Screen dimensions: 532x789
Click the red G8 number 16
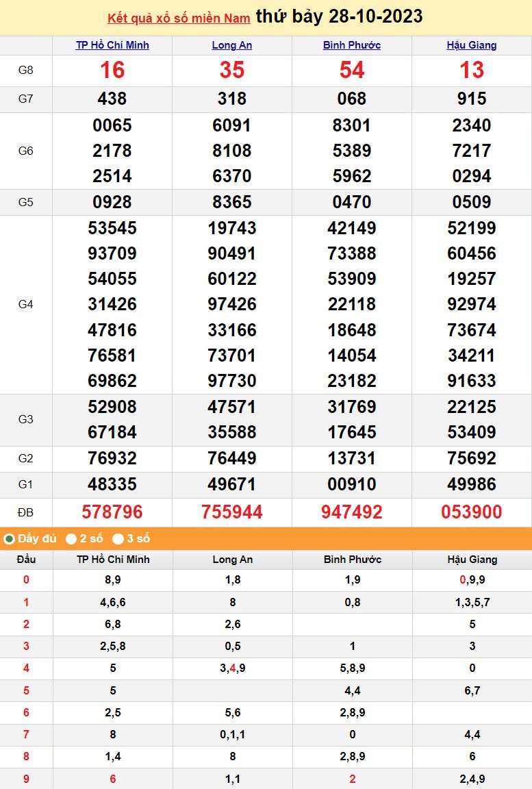click(x=112, y=70)
